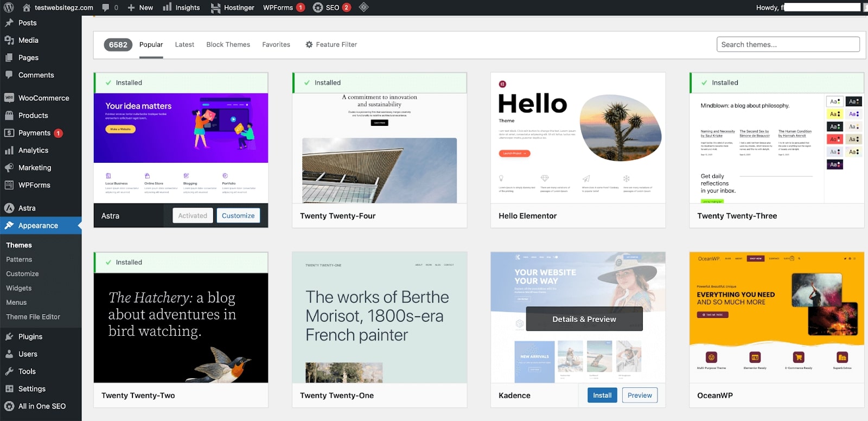The height and width of the screenshot is (421, 868).
Task: Click the Marketing megaphone icon
Action: (x=9, y=168)
